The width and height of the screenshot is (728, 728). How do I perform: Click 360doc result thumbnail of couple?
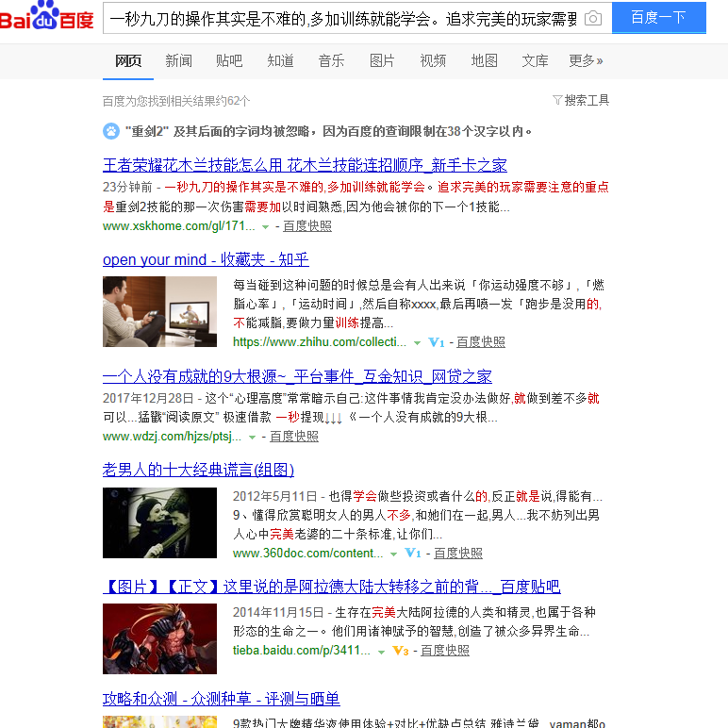pyautogui.click(x=159, y=522)
